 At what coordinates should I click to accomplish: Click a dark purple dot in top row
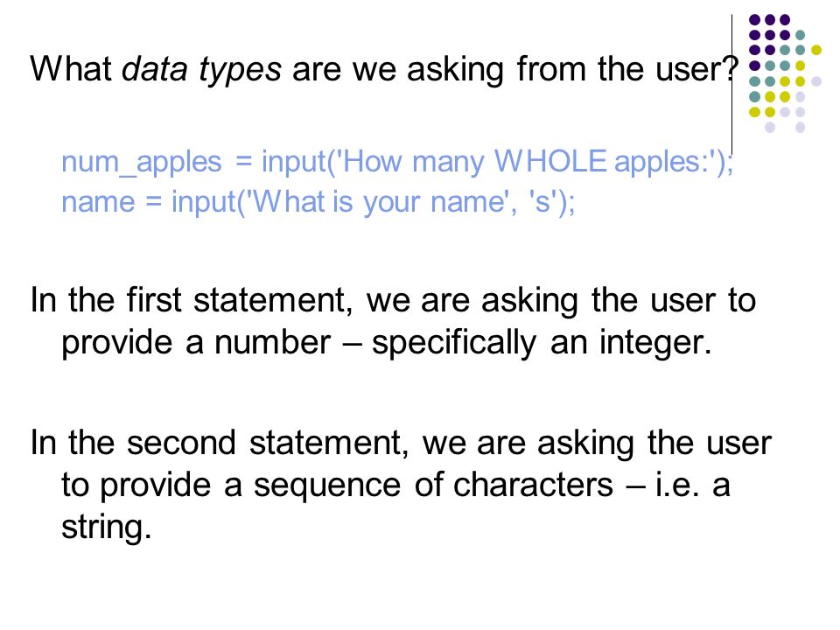[x=770, y=20]
